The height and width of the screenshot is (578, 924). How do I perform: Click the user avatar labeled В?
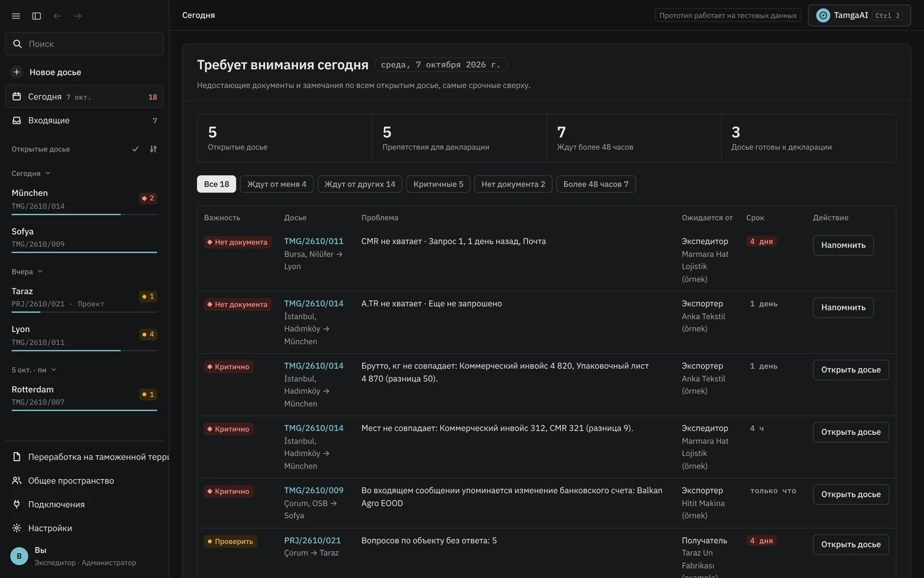click(19, 556)
